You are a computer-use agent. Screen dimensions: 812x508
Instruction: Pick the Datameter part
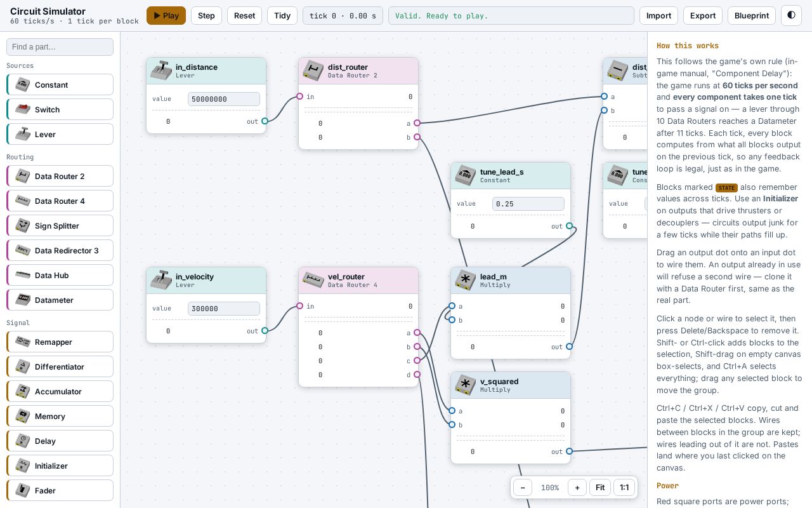click(x=60, y=300)
